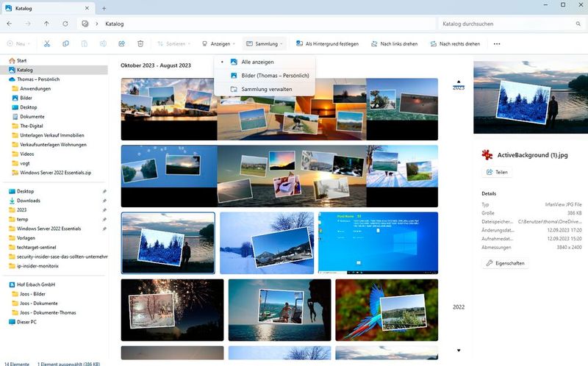
Task: Select Windows Server 2022 Essentials.zip
Action: 54,173
